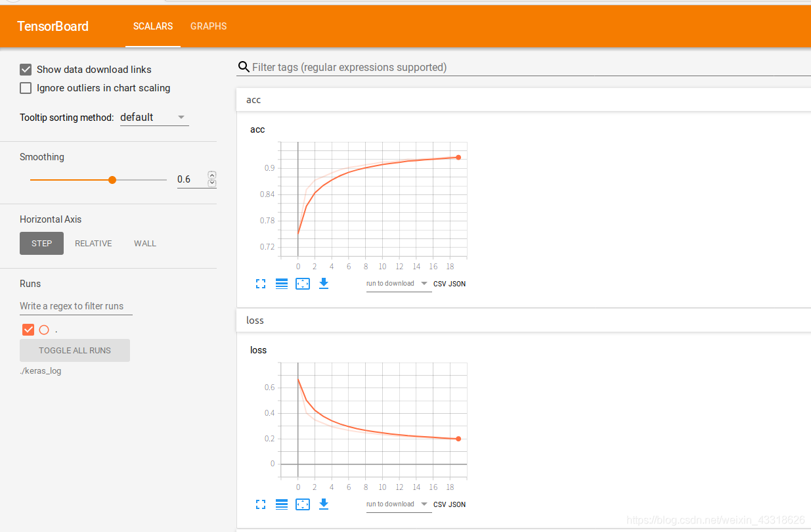The height and width of the screenshot is (532, 811).
Task: Click the final data point on loss curve
Action: (458, 439)
